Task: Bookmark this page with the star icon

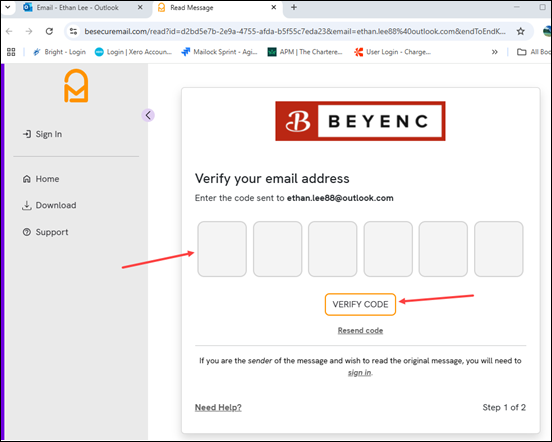Action: 521,31
